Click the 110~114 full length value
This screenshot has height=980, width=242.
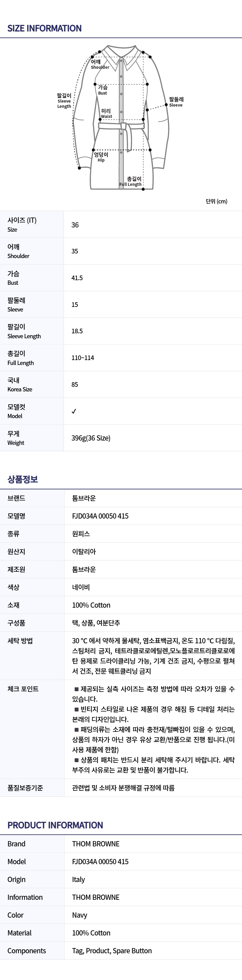pyautogui.click(x=83, y=358)
